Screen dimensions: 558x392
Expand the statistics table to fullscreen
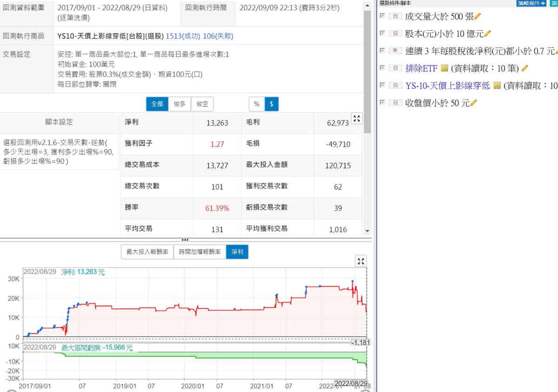(357, 119)
